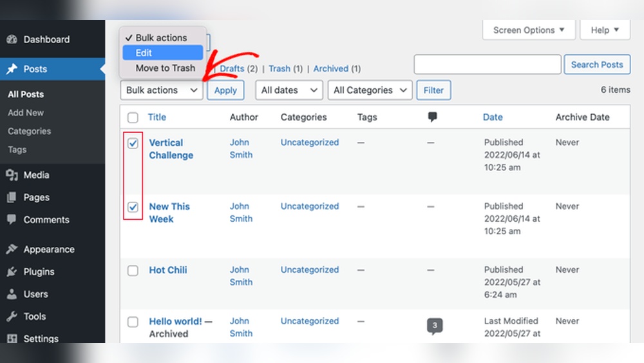The height and width of the screenshot is (363, 644).
Task: Click the Plugins plug icon
Action: (12, 271)
